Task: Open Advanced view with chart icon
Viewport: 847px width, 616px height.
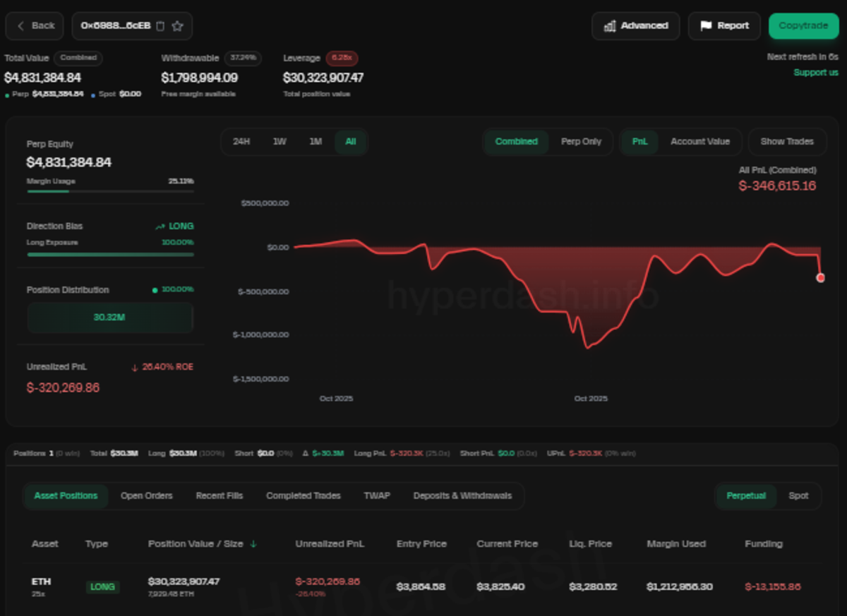Action: pyautogui.click(x=635, y=26)
